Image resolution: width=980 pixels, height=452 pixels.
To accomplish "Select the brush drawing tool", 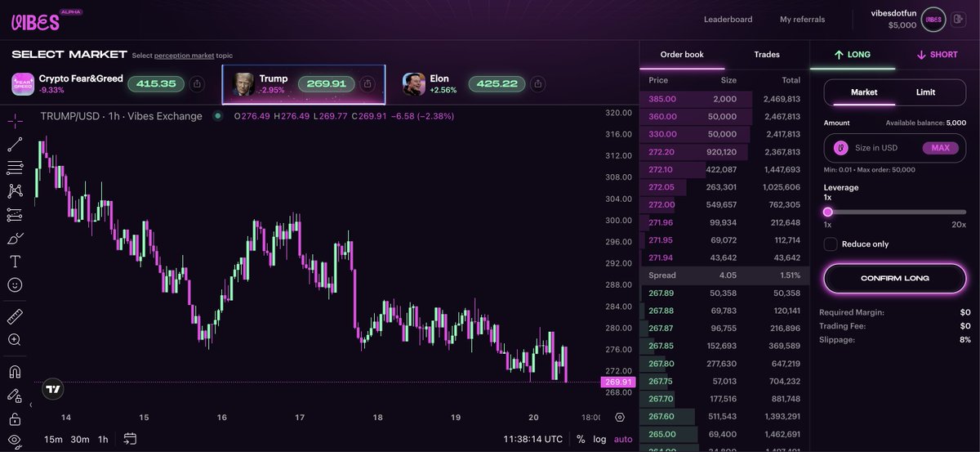I will 15,239.
